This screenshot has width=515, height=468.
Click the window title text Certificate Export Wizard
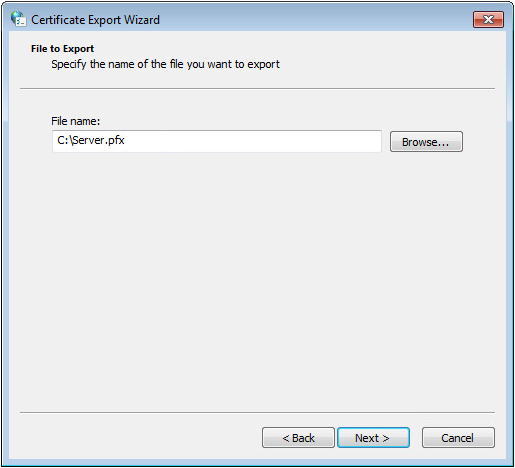(x=95, y=20)
